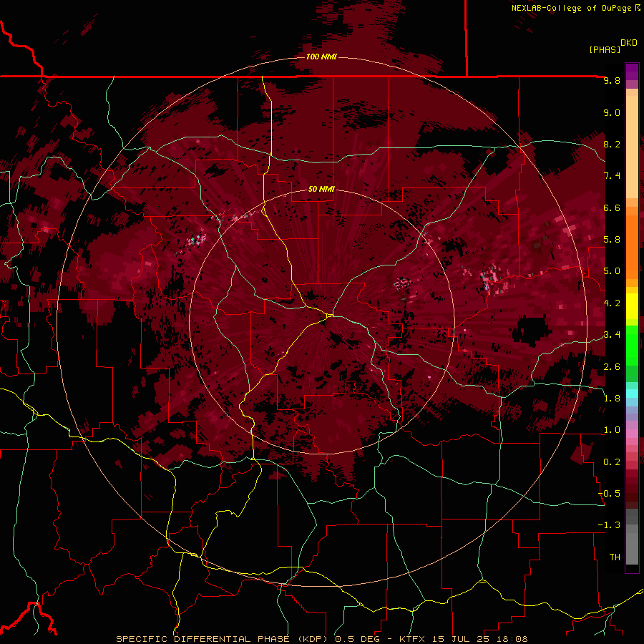Click the 1.8 legend value
Image resolution: width=644 pixels, height=644 pixels.
coord(612,399)
